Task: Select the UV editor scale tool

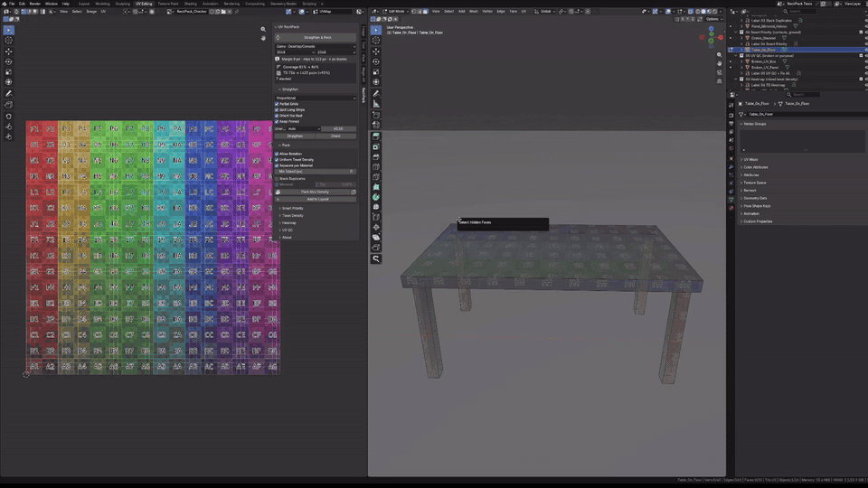Action: click(9, 72)
